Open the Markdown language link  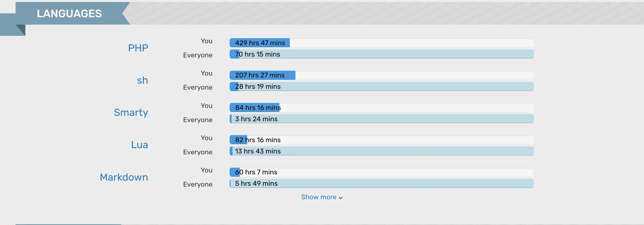124,177
